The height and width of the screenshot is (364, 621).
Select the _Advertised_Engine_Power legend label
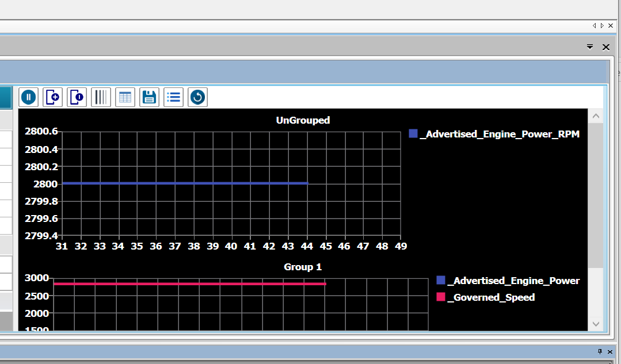[514, 281]
